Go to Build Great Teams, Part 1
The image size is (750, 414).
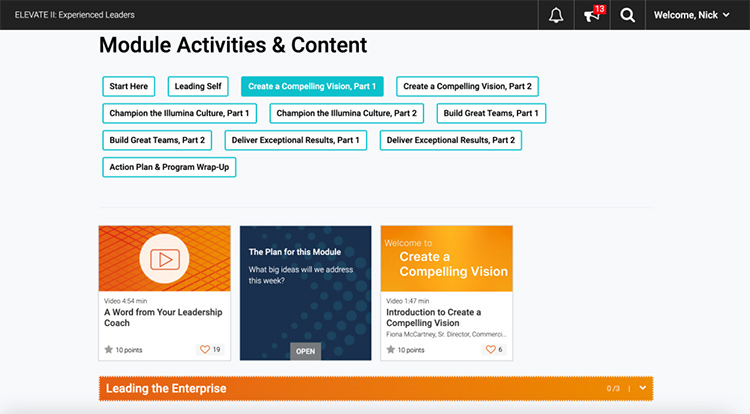coord(491,113)
